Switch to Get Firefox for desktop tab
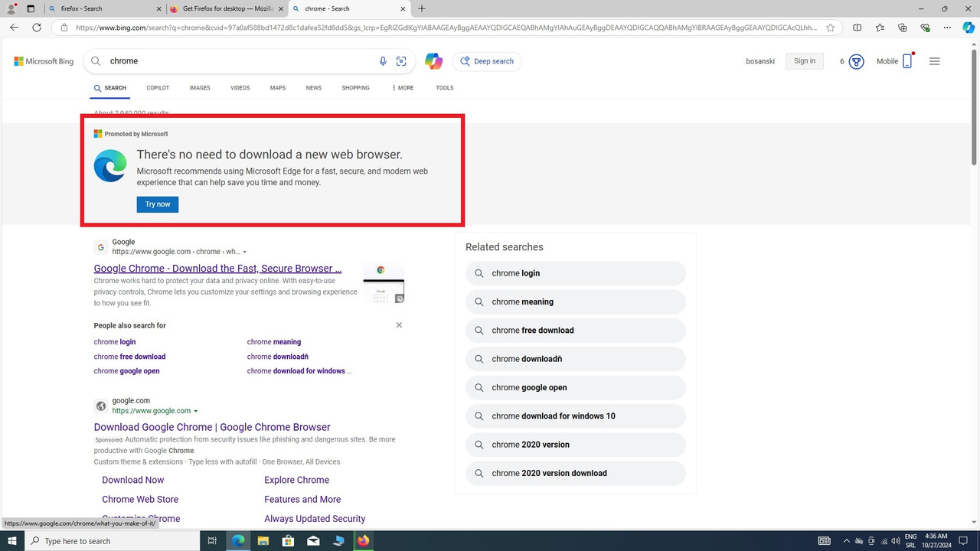This screenshot has width=980, height=551. (x=227, y=8)
